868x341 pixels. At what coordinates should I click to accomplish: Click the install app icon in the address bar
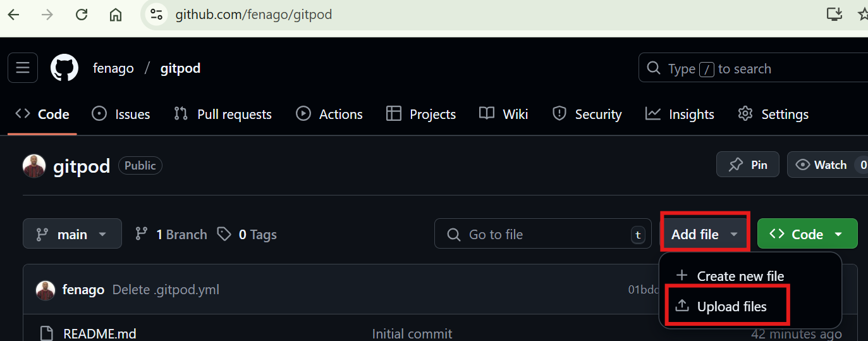pos(834,14)
